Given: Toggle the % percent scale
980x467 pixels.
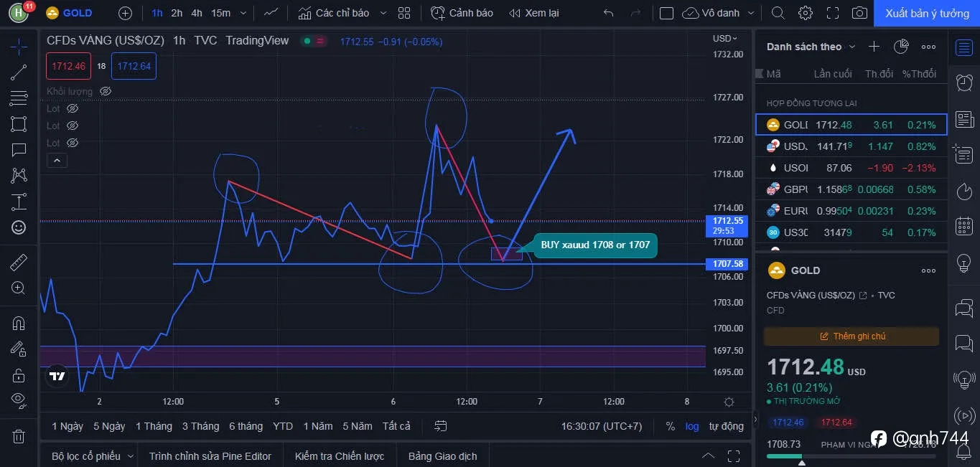Looking at the screenshot, I should tap(670, 426).
